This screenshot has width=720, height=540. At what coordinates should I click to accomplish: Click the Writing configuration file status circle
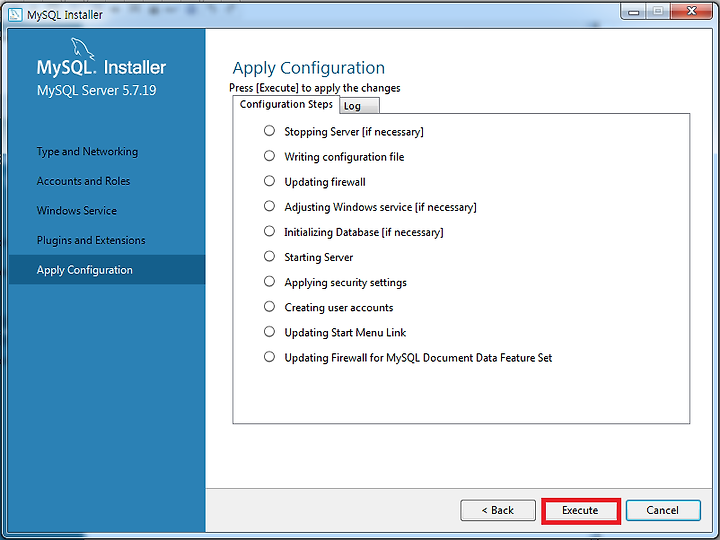click(269, 156)
